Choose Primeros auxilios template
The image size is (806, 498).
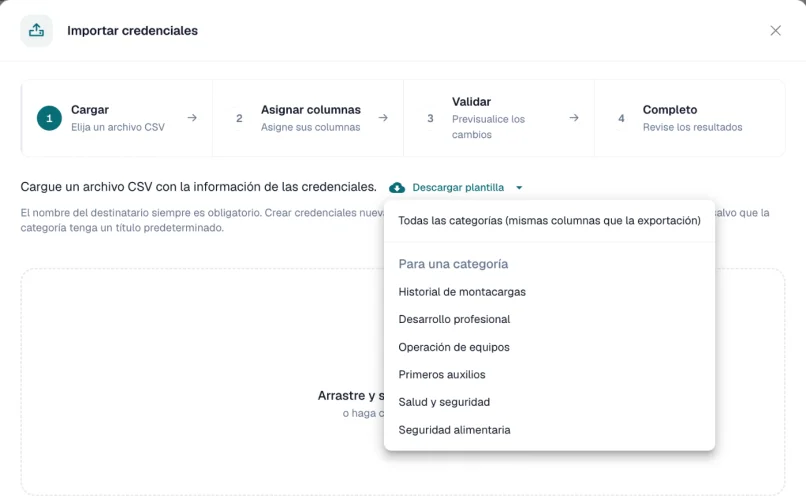[x=549, y=374]
